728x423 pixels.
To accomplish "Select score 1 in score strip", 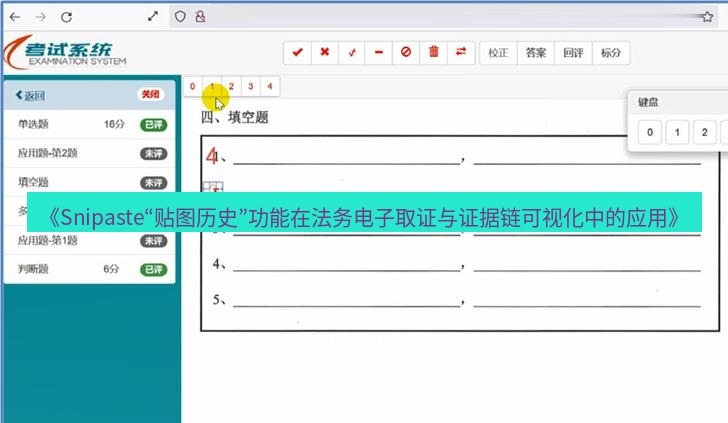I will point(212,86).
